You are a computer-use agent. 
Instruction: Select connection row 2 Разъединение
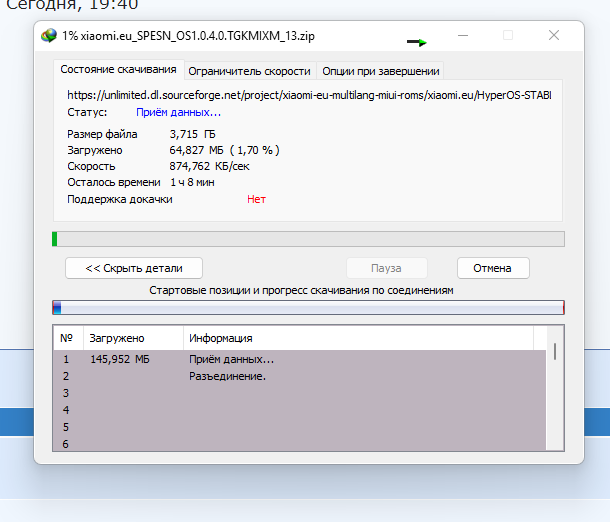(x=300, y=376)
